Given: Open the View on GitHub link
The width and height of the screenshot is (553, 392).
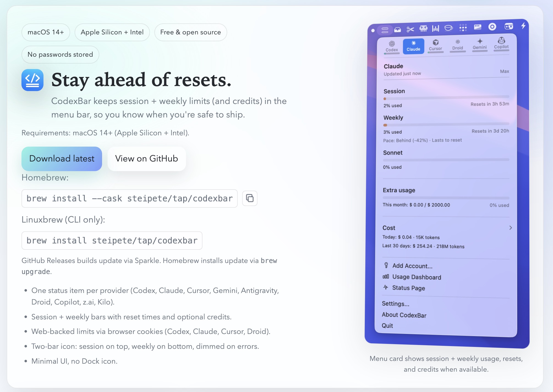Looking at the screenshot, I should [146, 159].
